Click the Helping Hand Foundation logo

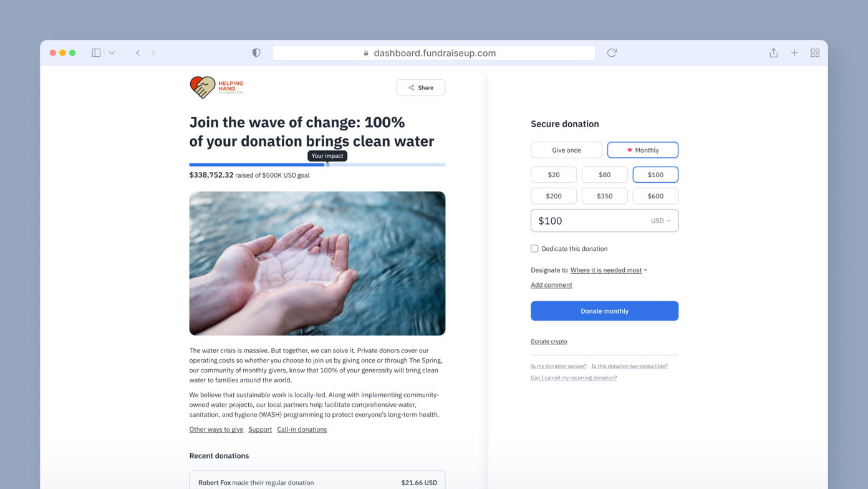(x=216, y=87)
